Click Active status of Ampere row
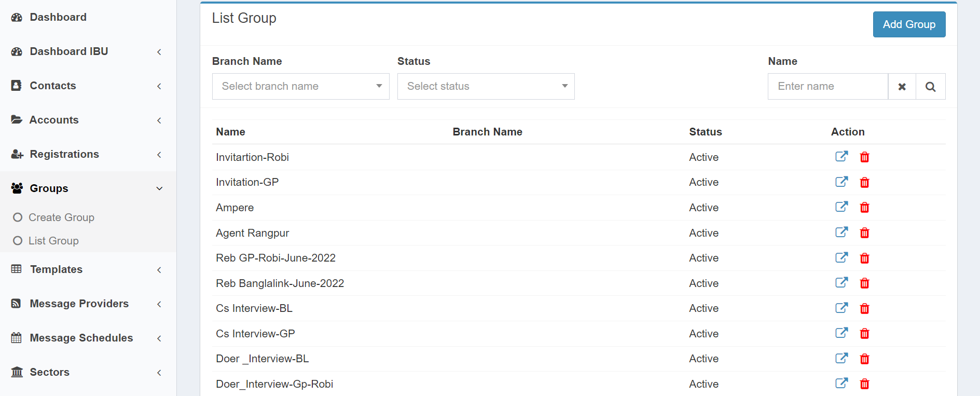 pyautogui.click(x=703, y=208)
